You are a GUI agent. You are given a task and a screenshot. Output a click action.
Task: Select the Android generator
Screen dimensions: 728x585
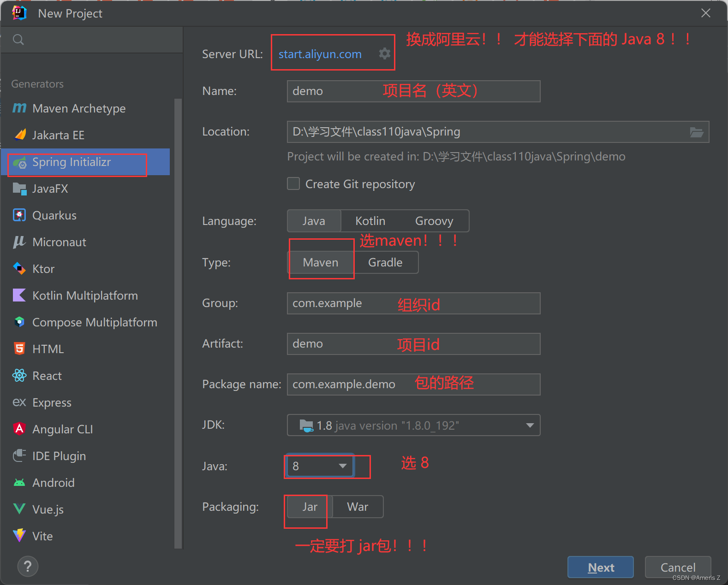pos(85,483)
